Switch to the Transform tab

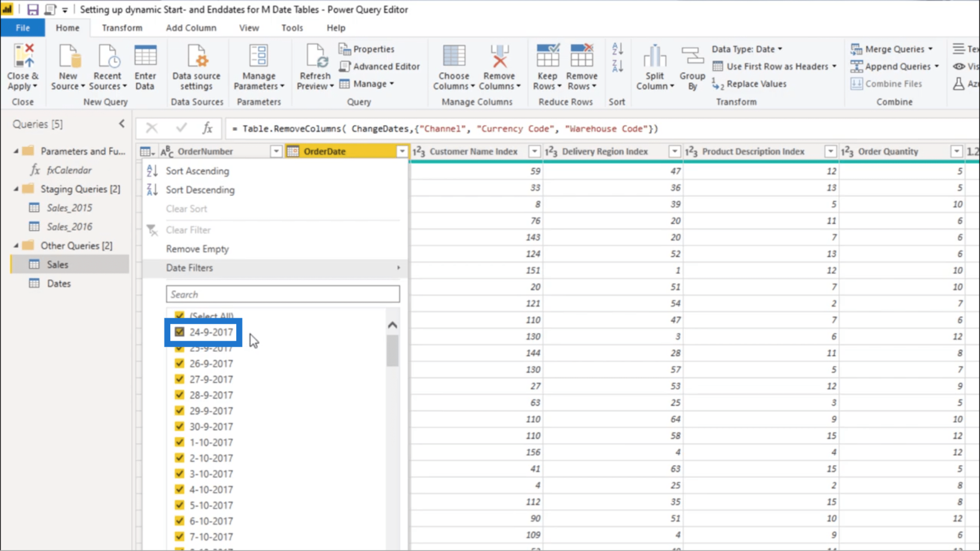click(x=122, y=27)
